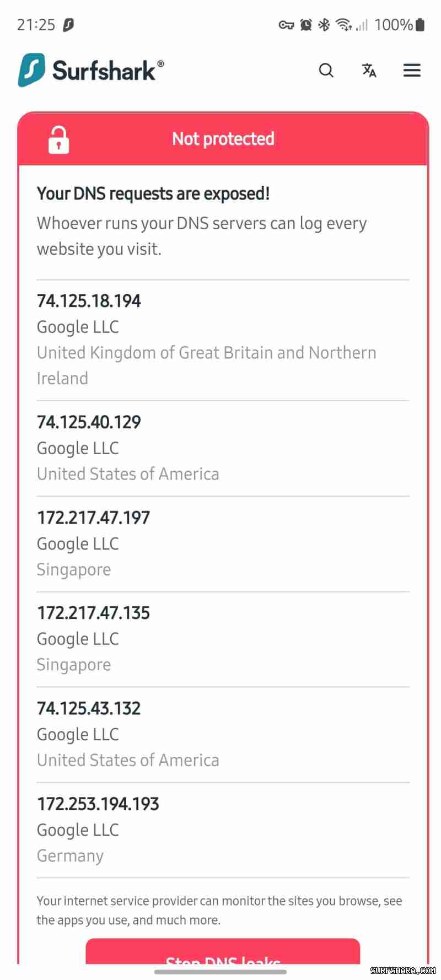441x980 pixels.
Task: Open the search using the magnifier icon
Action: (x=326, y=71)
